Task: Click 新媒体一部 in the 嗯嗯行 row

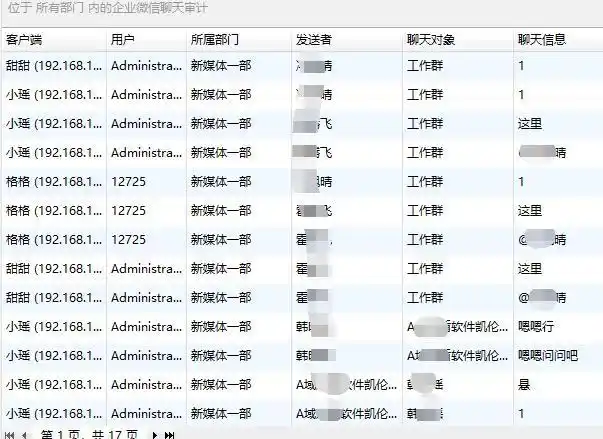Action: click(221, 327)
